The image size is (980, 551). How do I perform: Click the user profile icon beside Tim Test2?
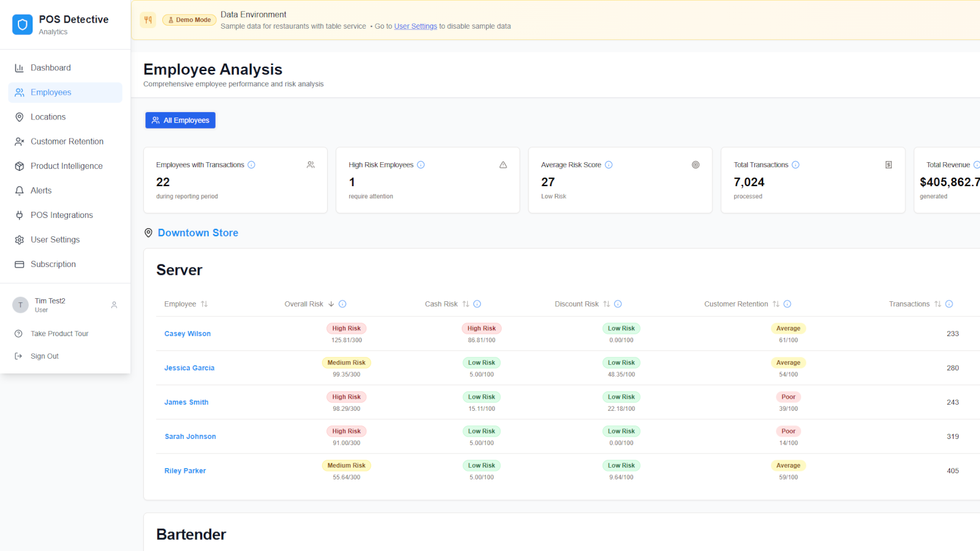(x=114, y=305)
